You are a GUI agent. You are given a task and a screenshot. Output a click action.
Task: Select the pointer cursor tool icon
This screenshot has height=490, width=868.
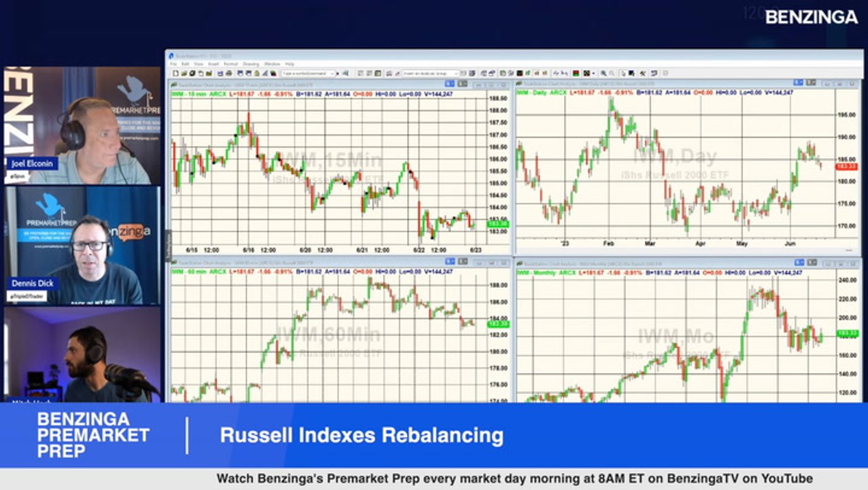click(x=623, y=73)
